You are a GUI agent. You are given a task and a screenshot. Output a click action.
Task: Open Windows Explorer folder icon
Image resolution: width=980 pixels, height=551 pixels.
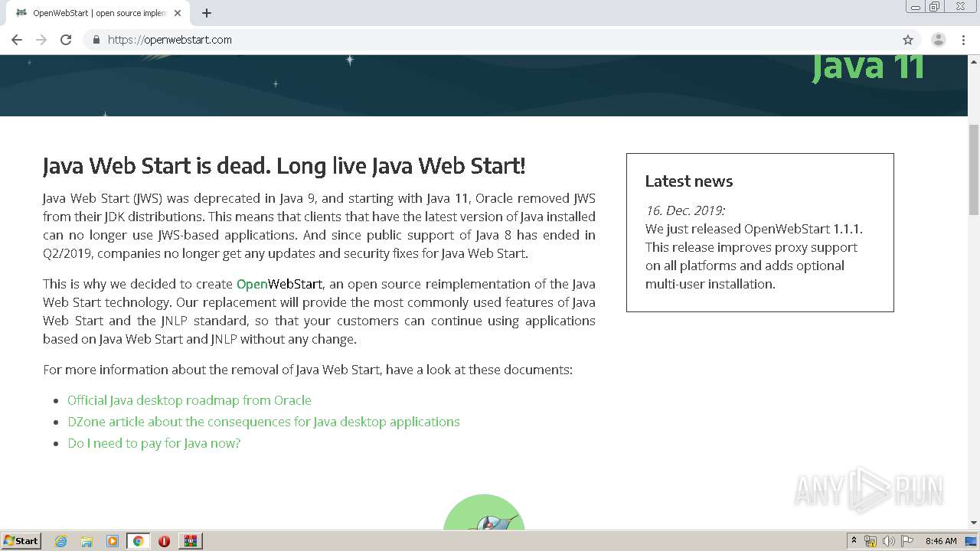click(87, 541)
